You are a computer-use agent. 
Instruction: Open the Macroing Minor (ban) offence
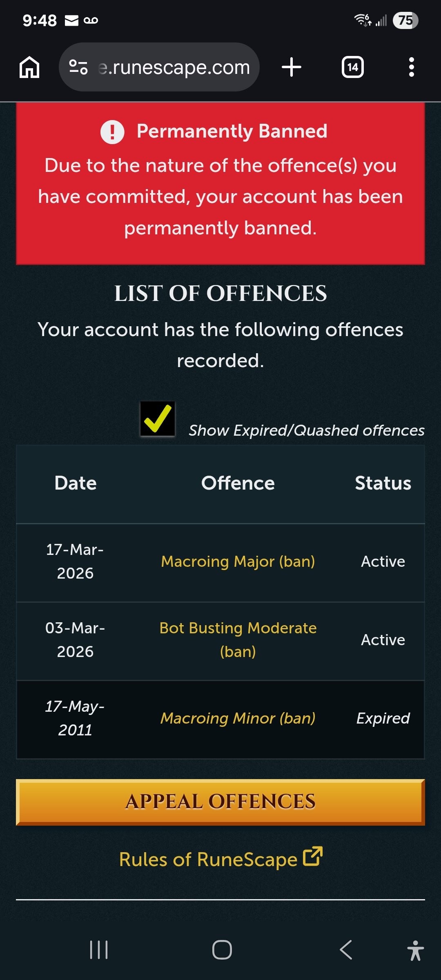click(x=238, y=718)
